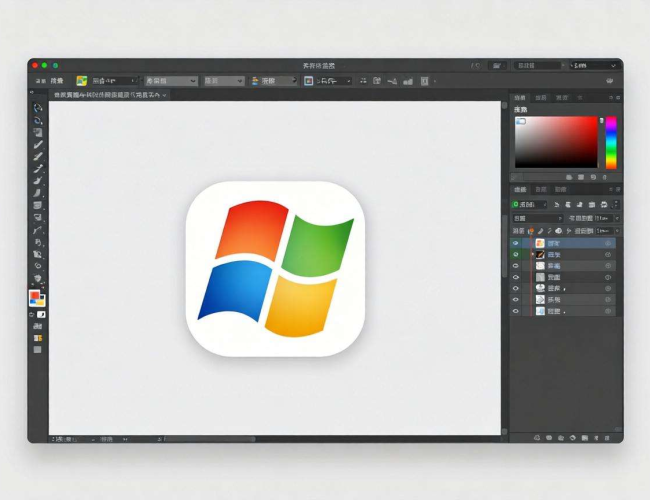
Task: Open the second options bar dropdown with chevron
Action: coord(171,81)
